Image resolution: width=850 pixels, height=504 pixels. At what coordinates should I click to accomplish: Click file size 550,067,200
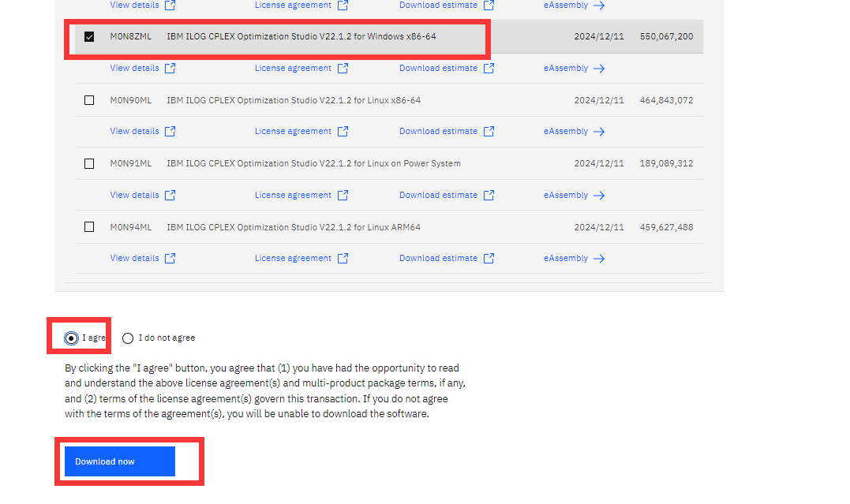point(666,36)
